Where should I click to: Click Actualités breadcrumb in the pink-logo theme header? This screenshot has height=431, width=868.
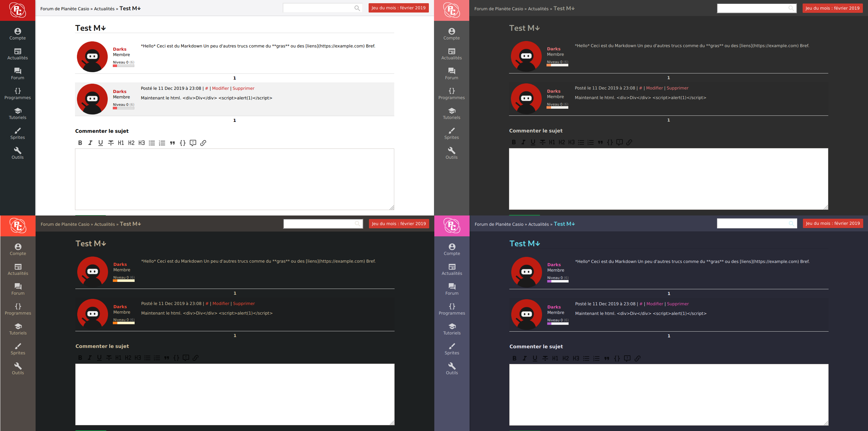tap(538, 224)
